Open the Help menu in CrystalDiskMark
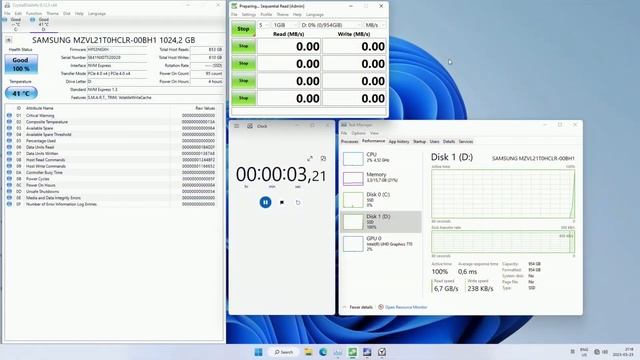Viewport: 640px width, 360px height. (297, 14)
